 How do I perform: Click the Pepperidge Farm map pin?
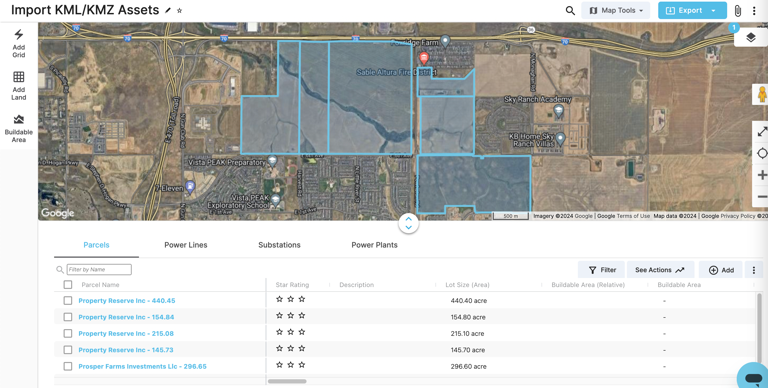pyautogui.click(x=445, y=41)
